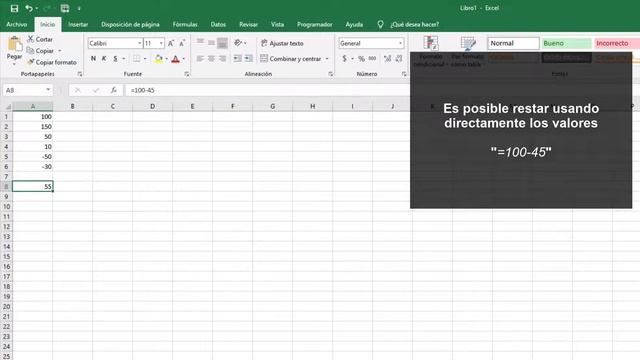This screenshot has height=360, width=640.
Task: Decrease font size with the small A icon
Action: (x=182, y=43)
